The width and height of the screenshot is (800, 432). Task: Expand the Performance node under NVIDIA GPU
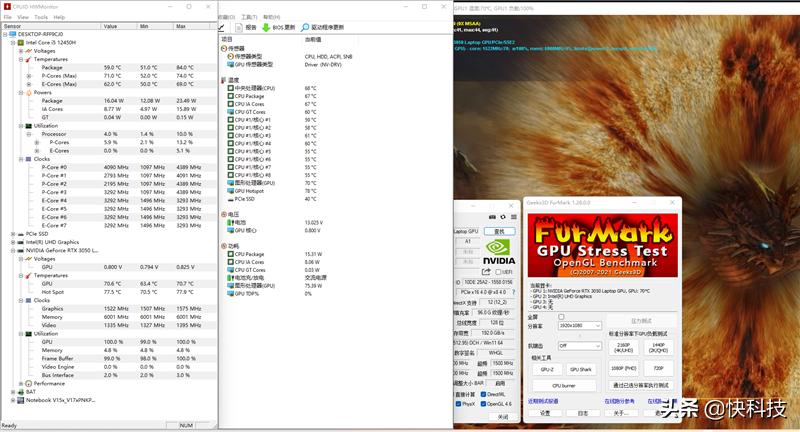pos(21,384)
